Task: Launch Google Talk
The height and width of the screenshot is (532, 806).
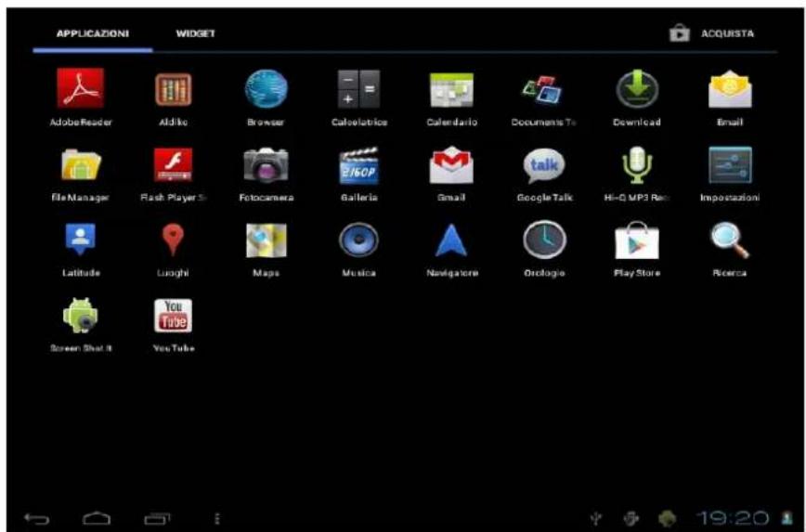Action: point(544,174)
